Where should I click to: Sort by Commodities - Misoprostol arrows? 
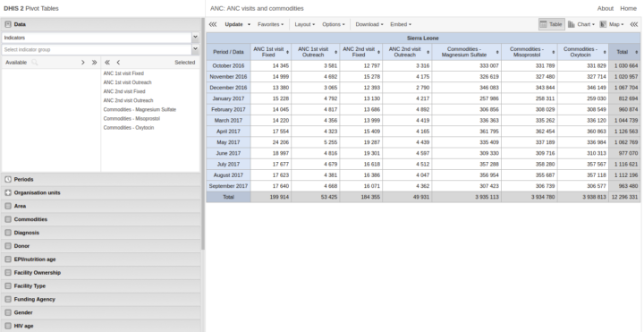click(x=554, y=52)
